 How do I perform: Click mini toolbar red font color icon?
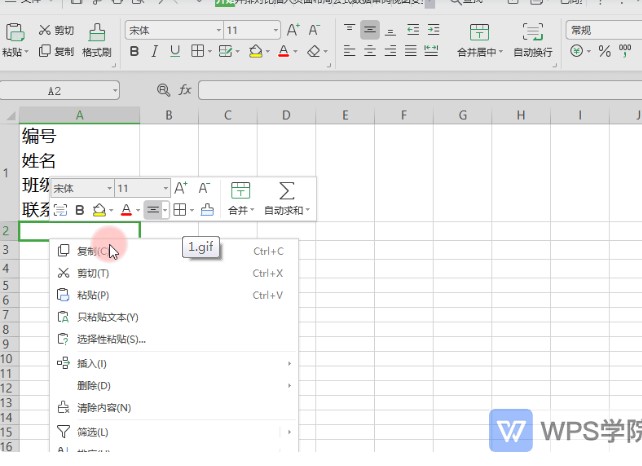(x=126, y=210)
